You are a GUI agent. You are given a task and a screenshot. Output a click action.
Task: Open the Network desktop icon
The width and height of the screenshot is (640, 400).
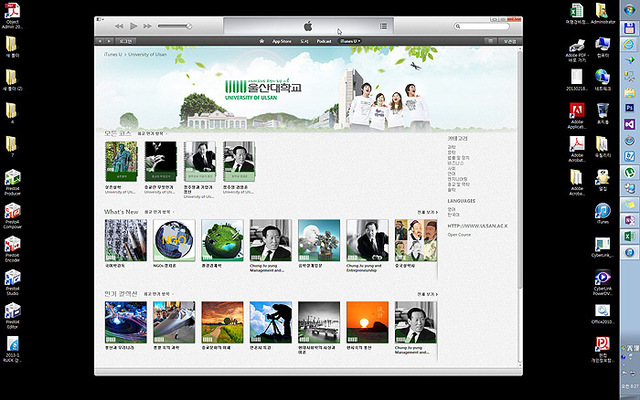[x=602, y=80]
